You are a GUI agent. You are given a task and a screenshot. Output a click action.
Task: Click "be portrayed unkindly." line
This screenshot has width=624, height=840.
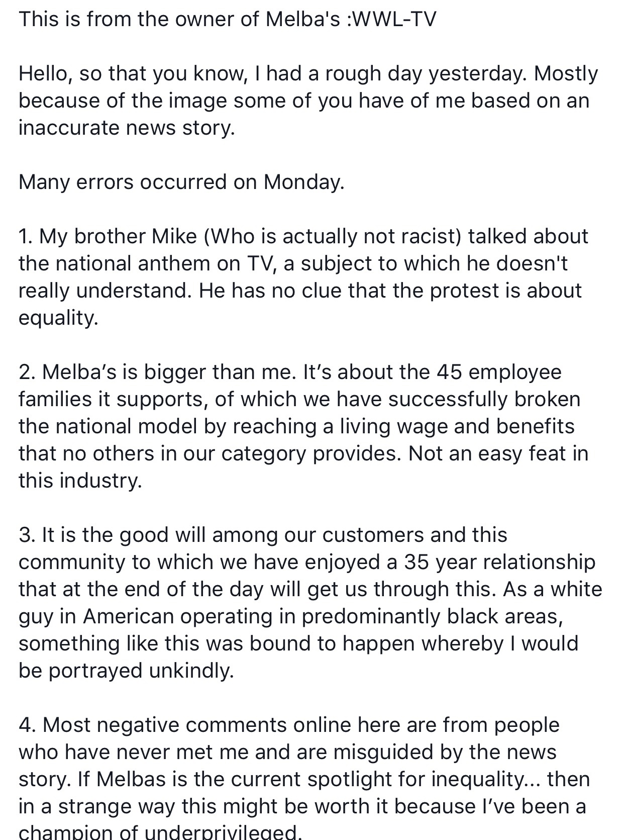[126, 671]
